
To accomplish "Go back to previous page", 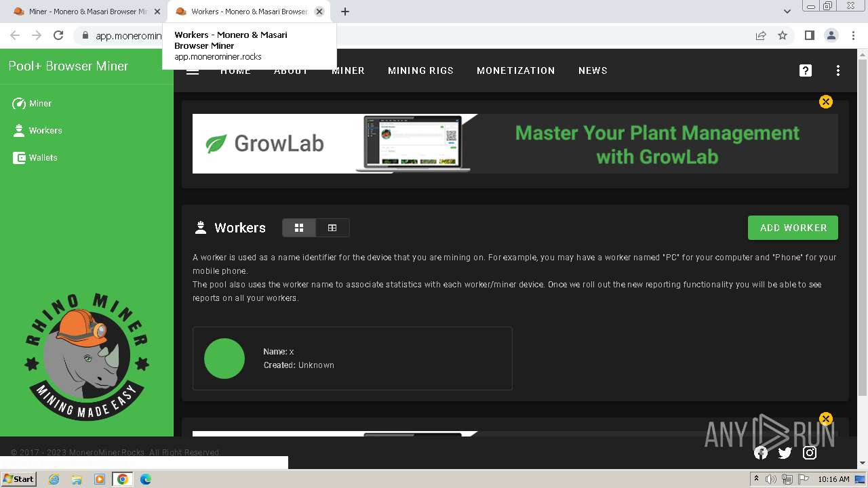I will point(15,35).
